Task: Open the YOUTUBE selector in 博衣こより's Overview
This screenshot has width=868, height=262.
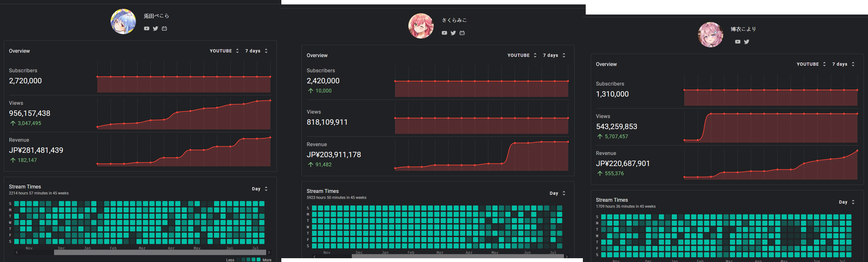Action: [x=811, y=64]
